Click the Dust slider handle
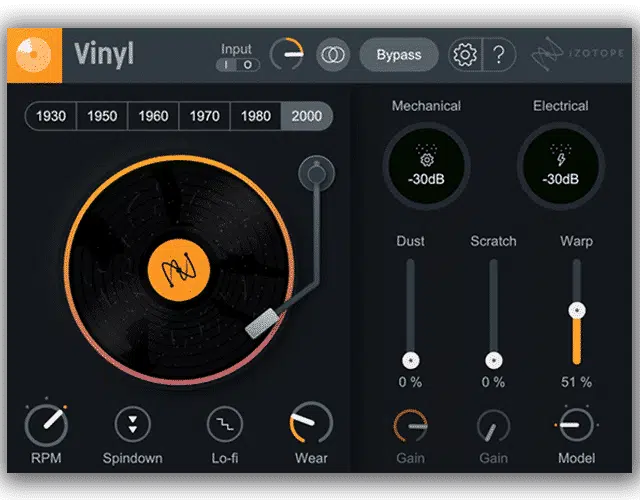Viewport: 640px width, 500px height. click(411, 360)
